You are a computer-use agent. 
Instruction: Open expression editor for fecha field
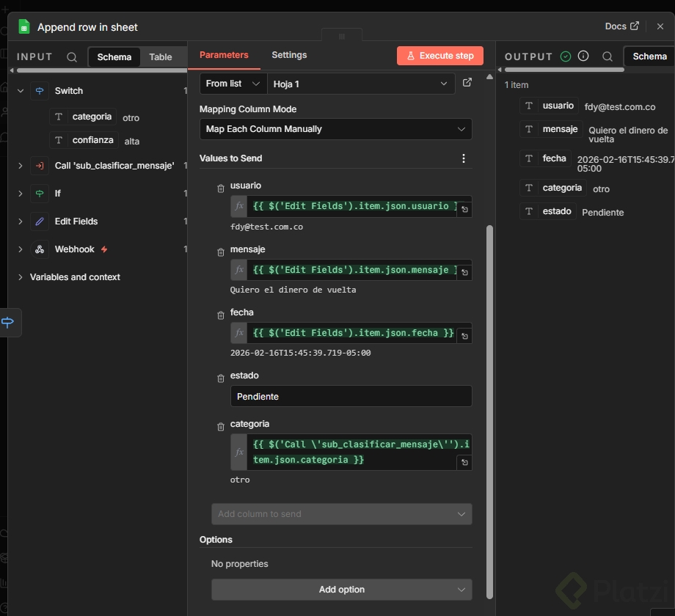pos(464,336)
